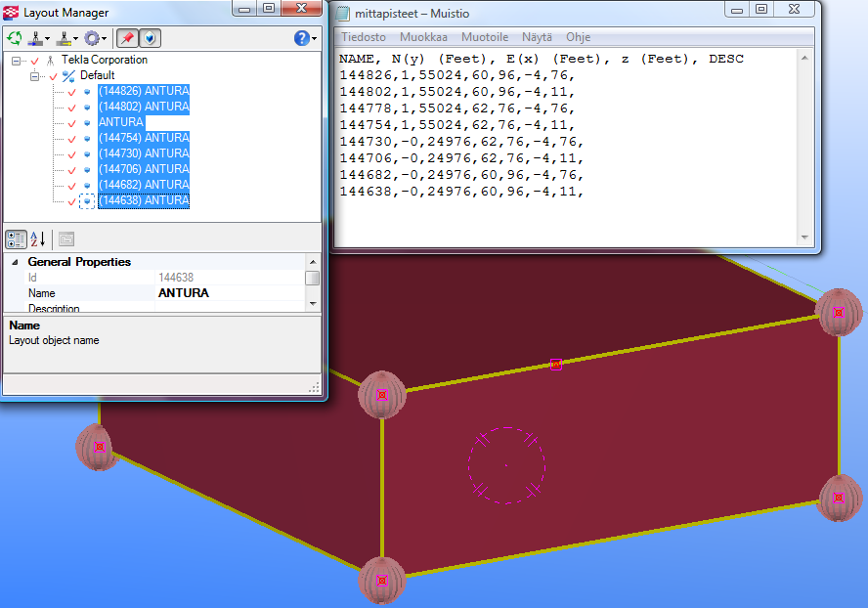Minimize the Layout Manager window
The height and width of the screenshot is (608, 868).
coord(244,9)
